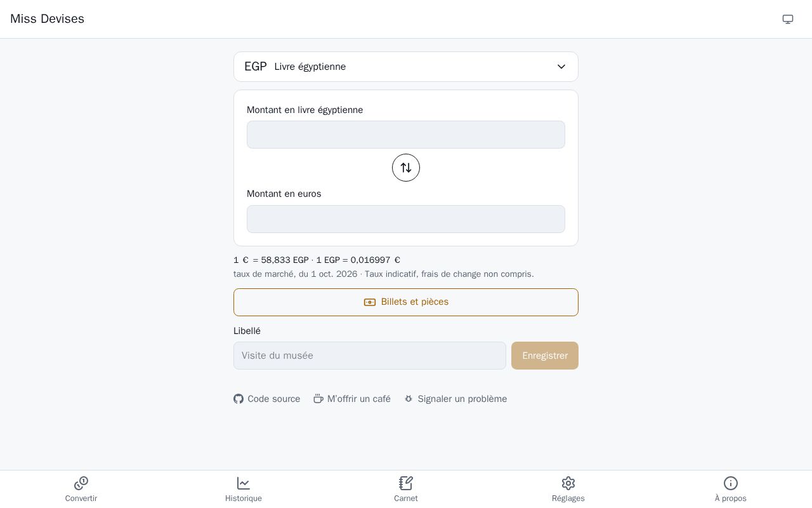The height and width of the screenshot is (508, 812).
Task: Open the À propos info icon
Action: point(731,483)
